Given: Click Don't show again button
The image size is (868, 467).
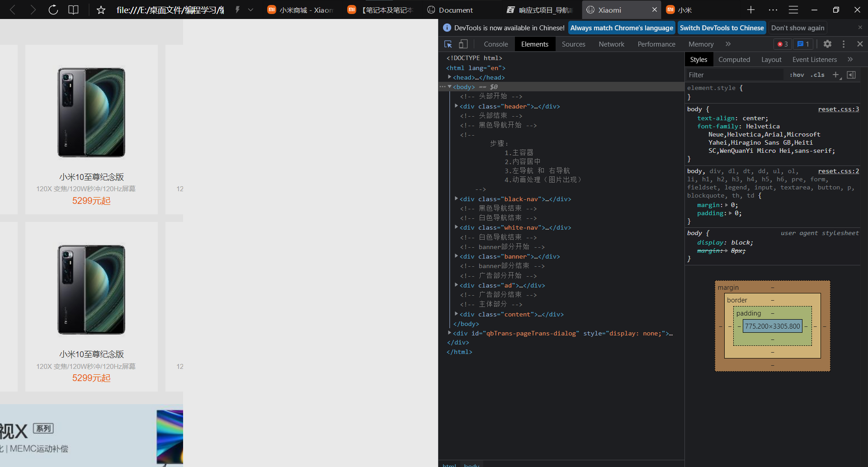Looking at the screenshot, I should [797, 28].
